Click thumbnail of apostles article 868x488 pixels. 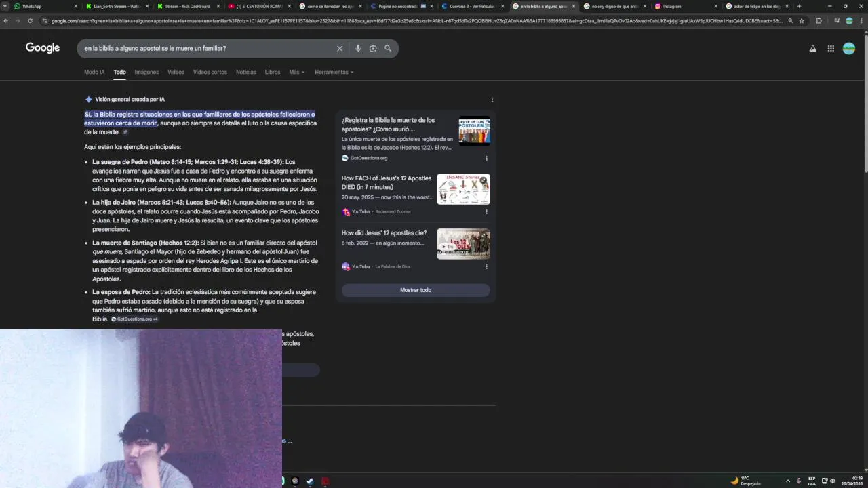[x=474, y=131]
